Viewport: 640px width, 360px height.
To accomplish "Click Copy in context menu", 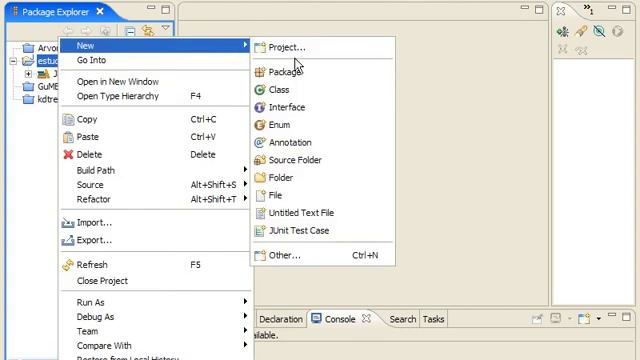I will 155,120.
